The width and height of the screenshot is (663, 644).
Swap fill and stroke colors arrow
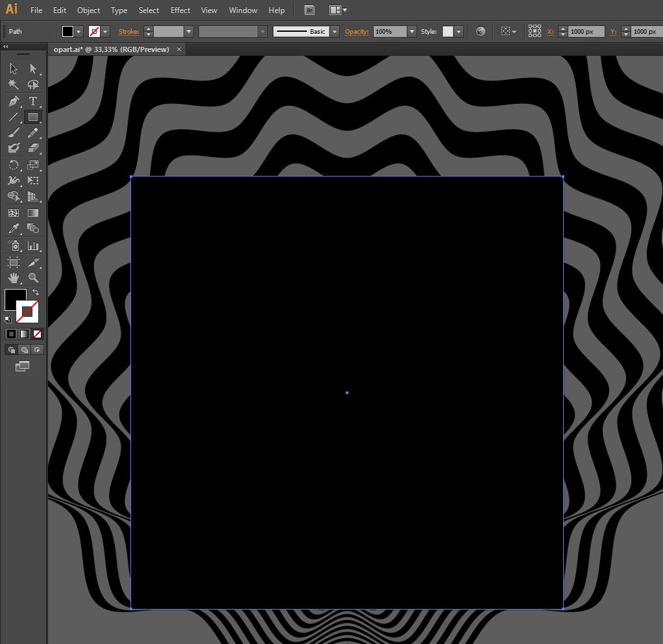tap(36, 293)
